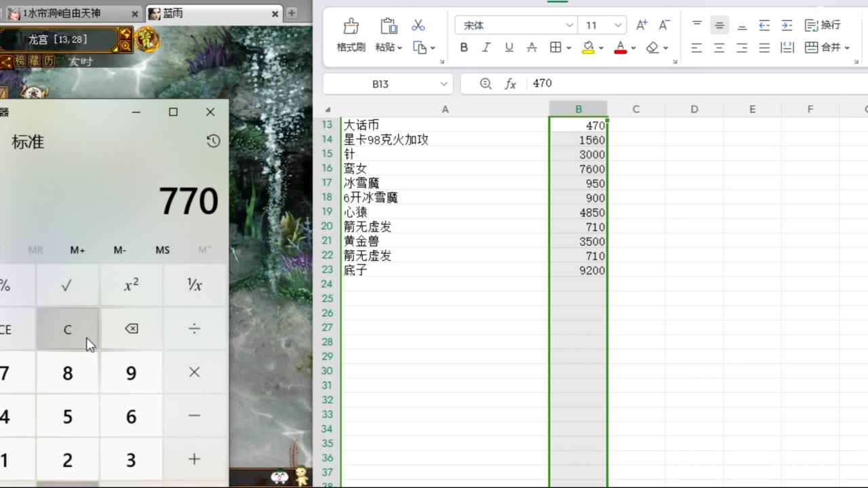Open the Borders style dropdown arrow
Image resolution: width=868 pixels, height=488 pixels.
coord(568,48)
